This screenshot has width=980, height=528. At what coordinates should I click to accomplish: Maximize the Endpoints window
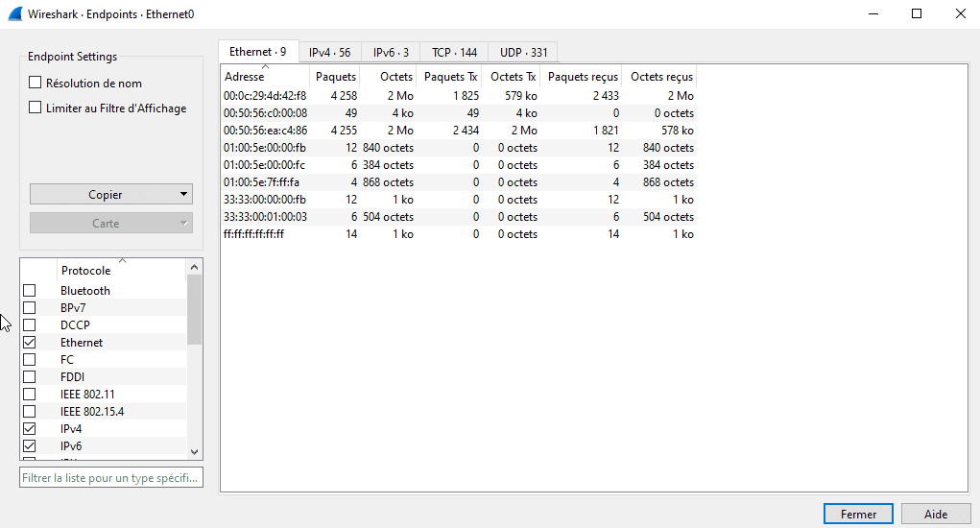917,13
